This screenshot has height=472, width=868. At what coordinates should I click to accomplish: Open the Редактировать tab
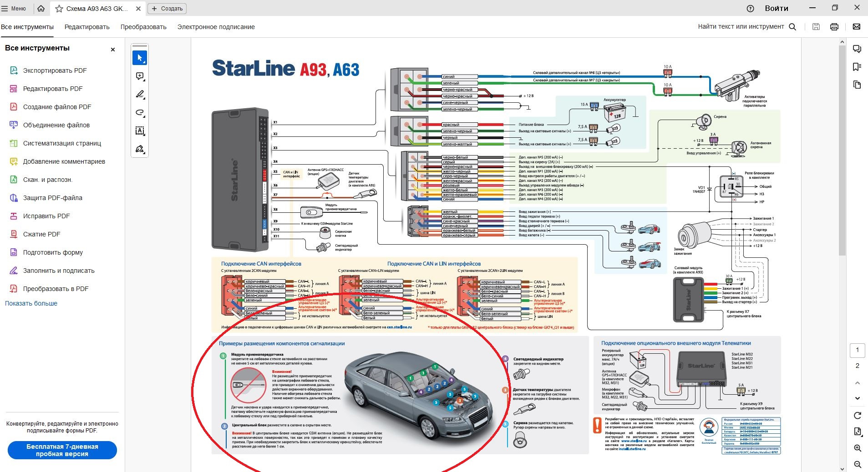click(x=87, y=27)
